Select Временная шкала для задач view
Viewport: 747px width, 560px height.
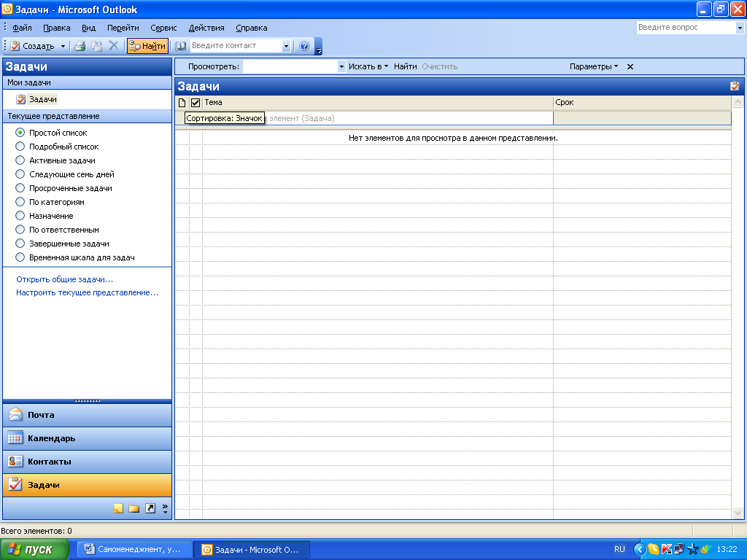[x=20, y=257]
